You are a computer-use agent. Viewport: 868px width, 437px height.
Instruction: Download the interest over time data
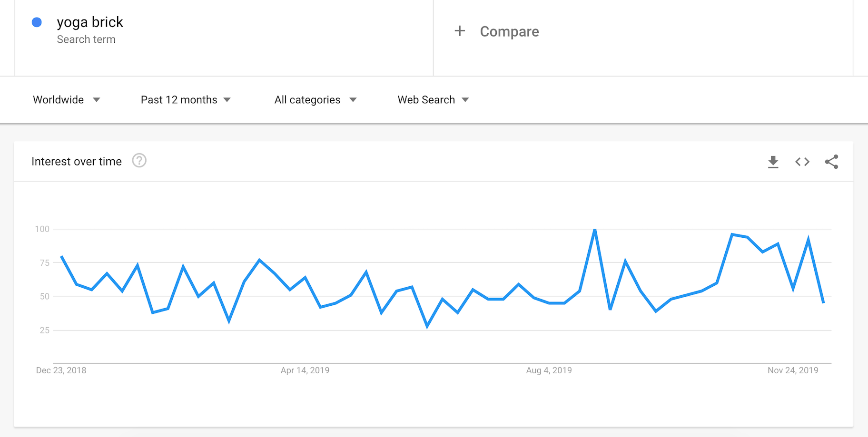773,162
